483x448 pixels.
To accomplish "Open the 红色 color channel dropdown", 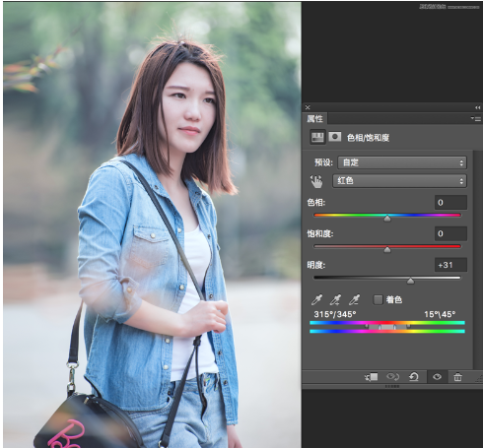I will click(x=399, y=181).
